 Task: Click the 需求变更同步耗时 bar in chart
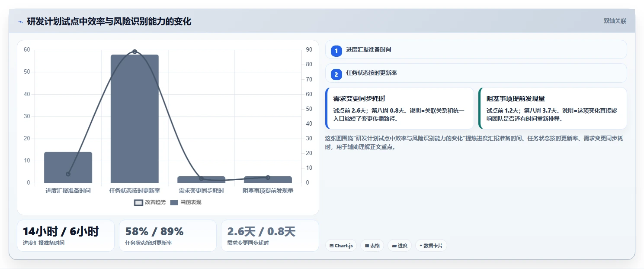201,180
